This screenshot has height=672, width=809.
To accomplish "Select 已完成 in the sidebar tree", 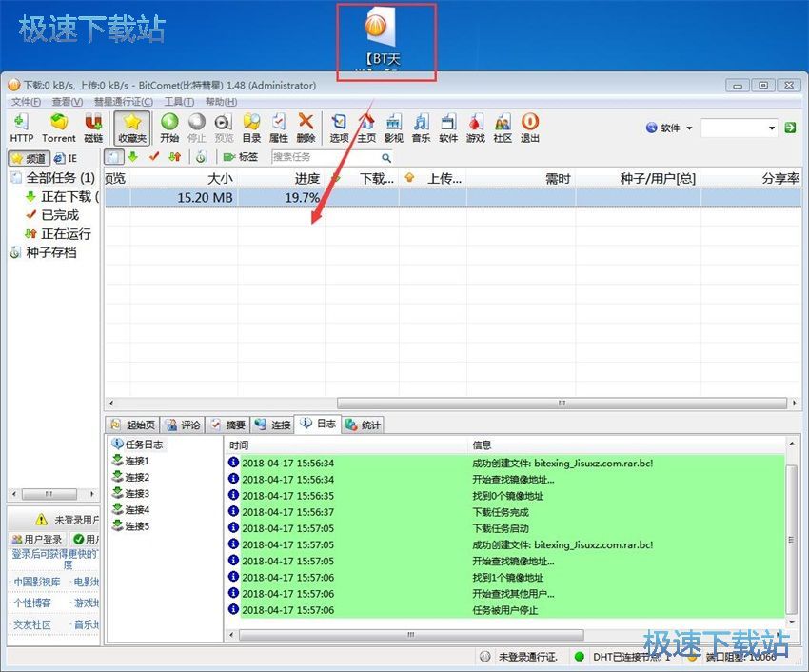I will [52, 215].
